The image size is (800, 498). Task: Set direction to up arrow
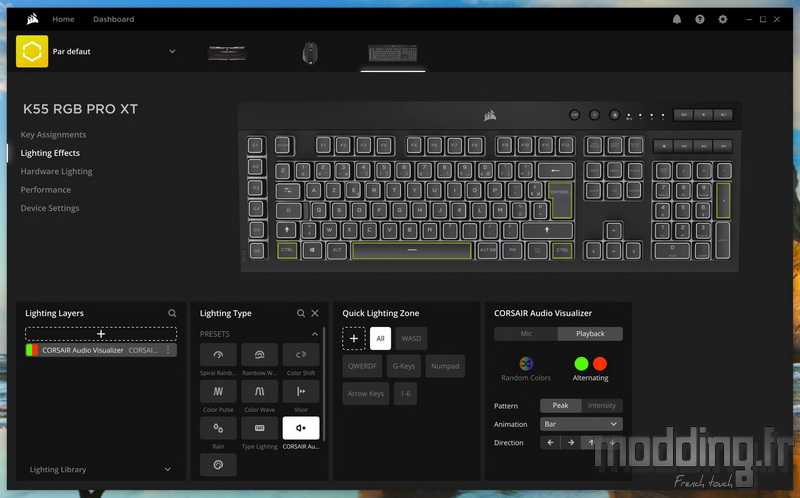591,442
